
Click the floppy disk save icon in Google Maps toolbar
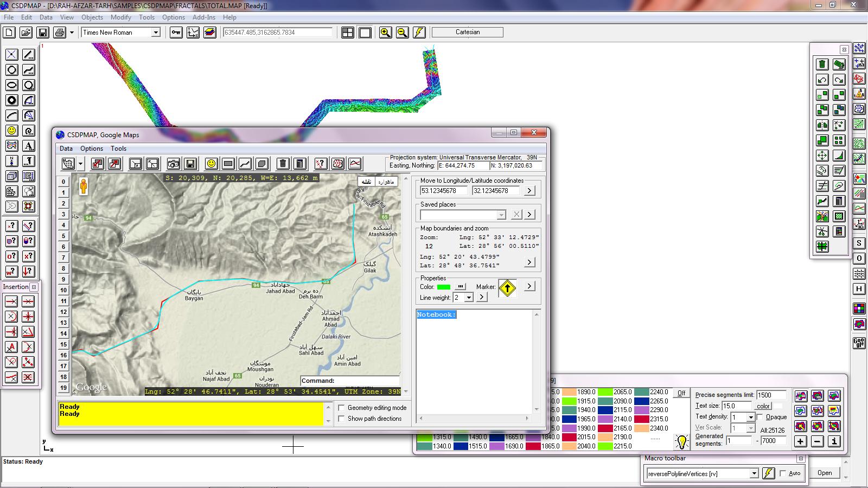click(x=190, y=164)
